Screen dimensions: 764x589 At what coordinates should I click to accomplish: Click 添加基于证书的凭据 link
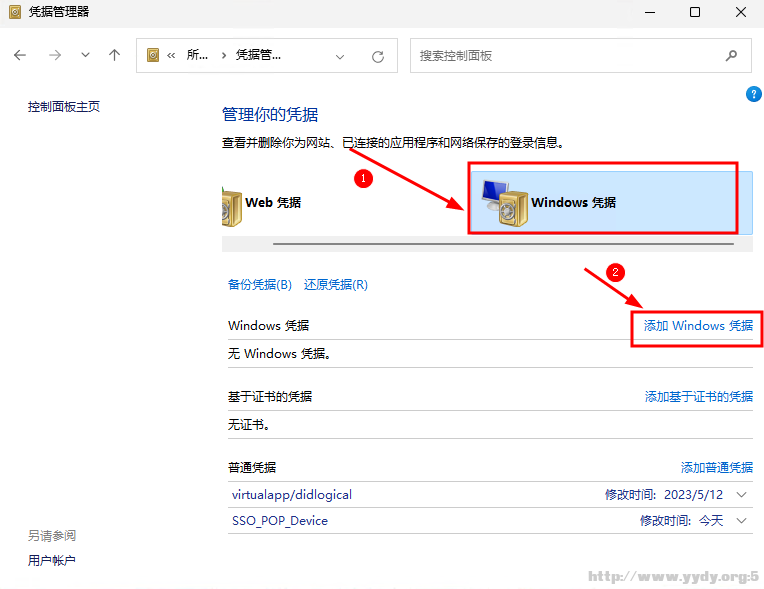(699, 397)
